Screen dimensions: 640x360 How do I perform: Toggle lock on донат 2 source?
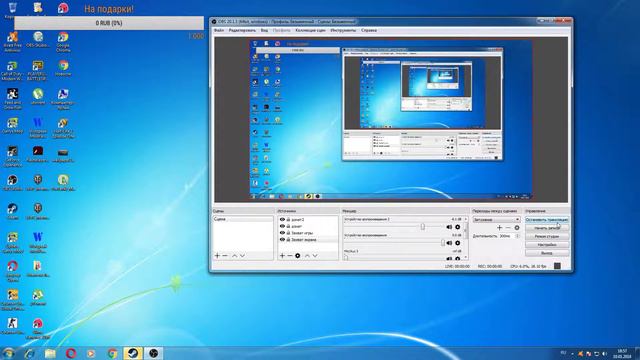tap(288, 220)
